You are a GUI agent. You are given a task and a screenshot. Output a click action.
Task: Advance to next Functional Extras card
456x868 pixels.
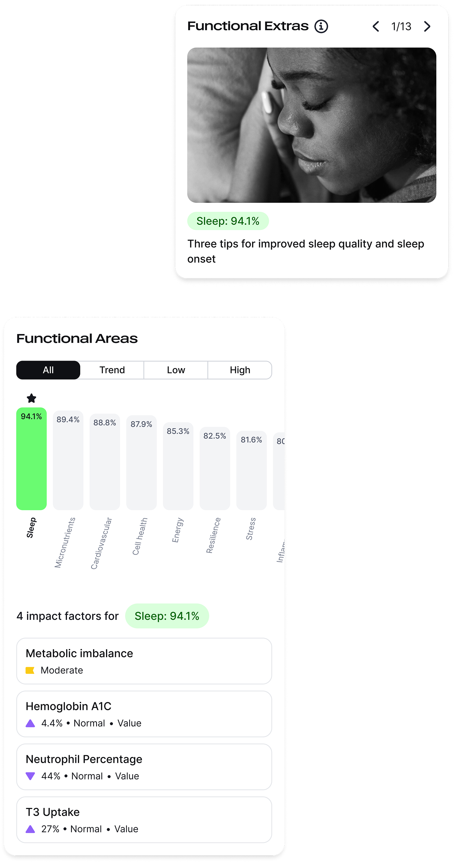coord(427,26)
